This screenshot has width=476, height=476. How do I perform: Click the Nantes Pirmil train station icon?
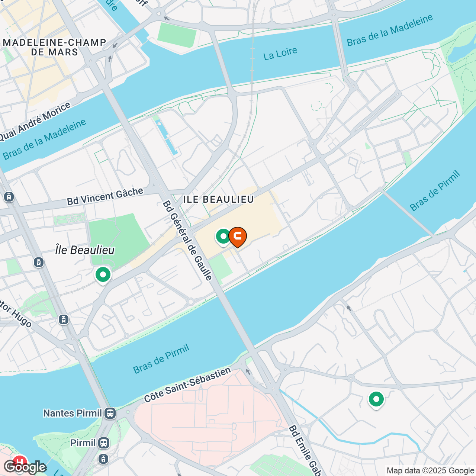pos(110,413)
